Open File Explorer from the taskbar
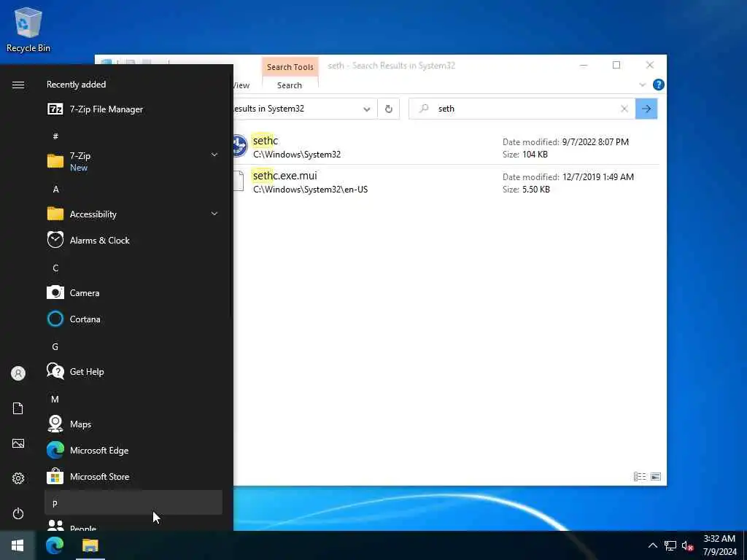The height and width of the screenshot is (560, 747). pos(90,545)
